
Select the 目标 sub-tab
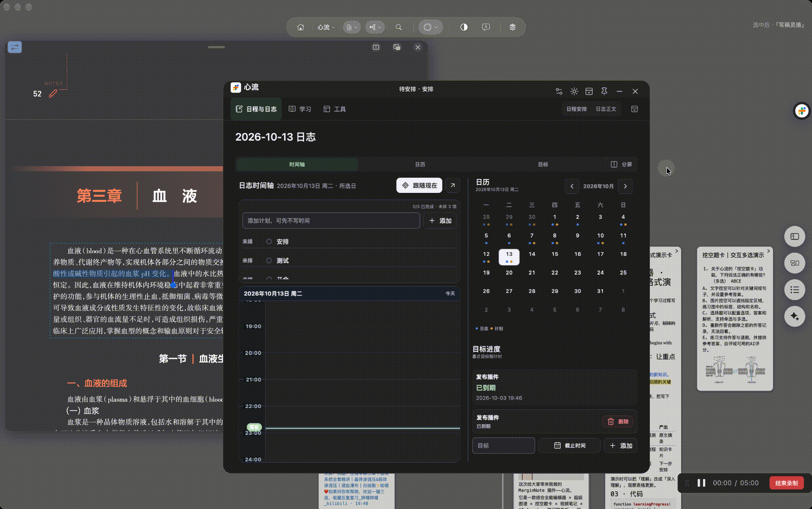543,164
